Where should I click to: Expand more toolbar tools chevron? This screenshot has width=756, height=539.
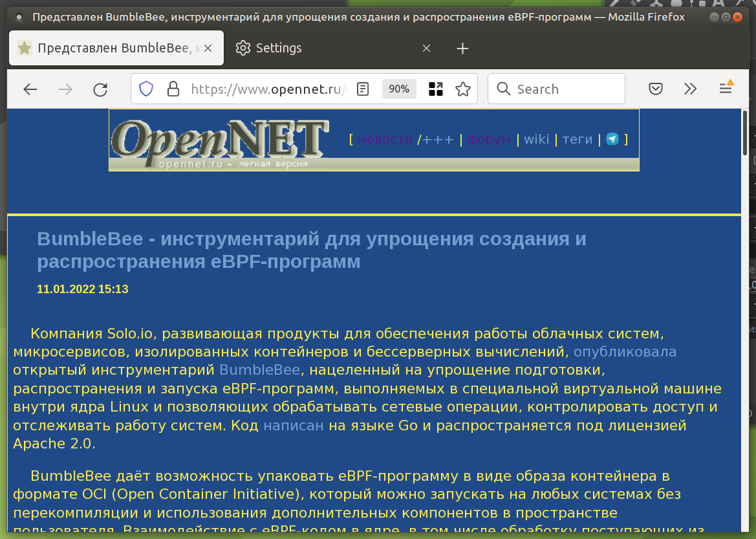coord(691,89)
